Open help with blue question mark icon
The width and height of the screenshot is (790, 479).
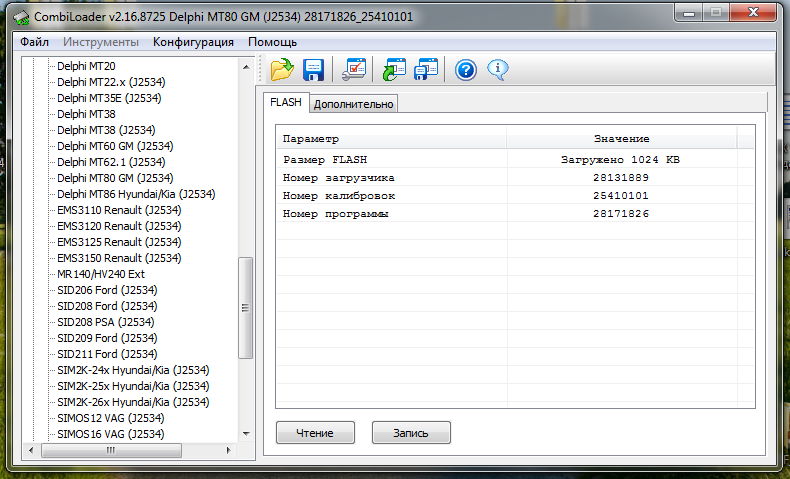coord(465,70)
